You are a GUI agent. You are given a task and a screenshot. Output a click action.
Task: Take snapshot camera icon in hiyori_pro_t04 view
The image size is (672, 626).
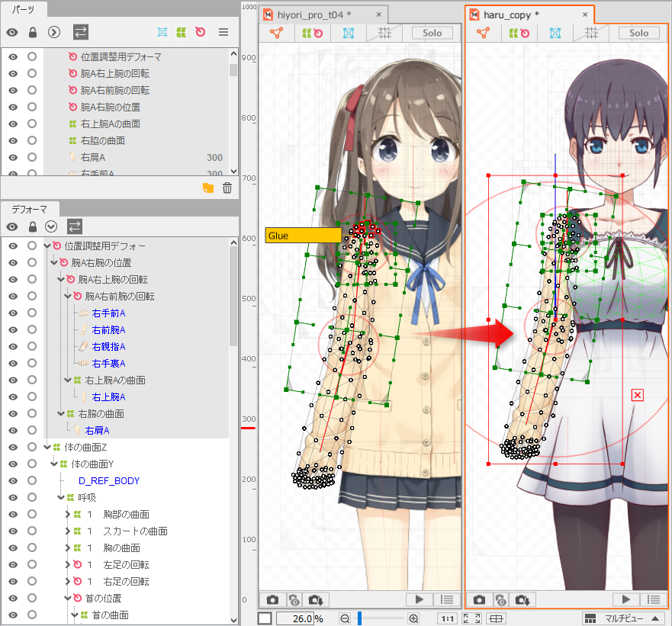point(272,600)
